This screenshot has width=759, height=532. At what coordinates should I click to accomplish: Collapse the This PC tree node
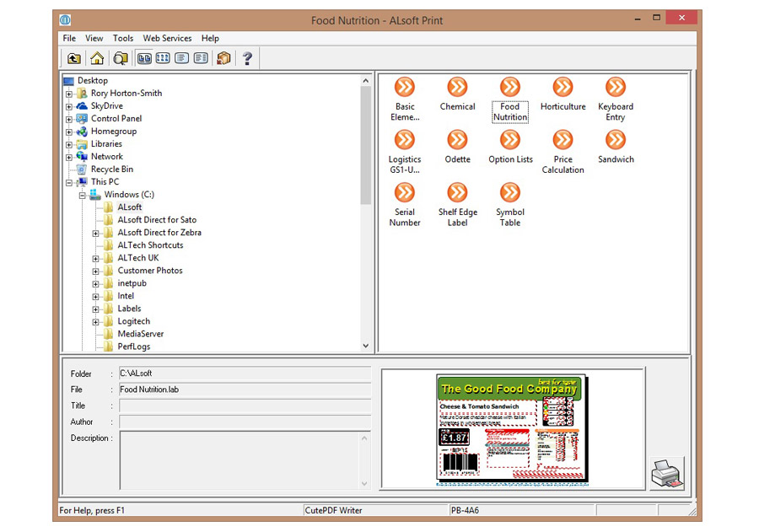coord(69,182)
